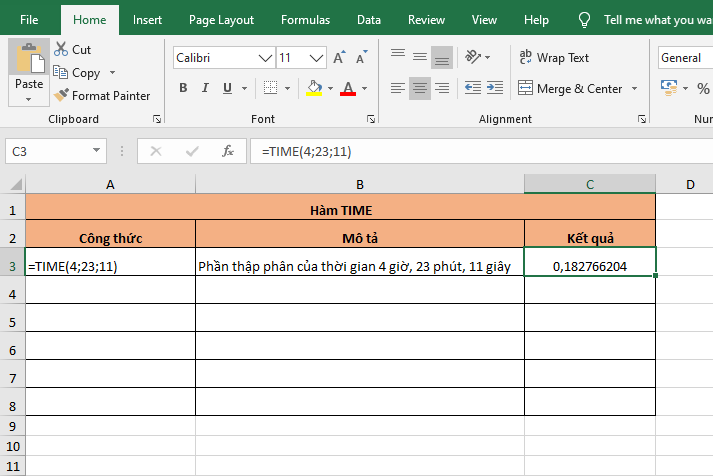
Task: Decrease font size with the smaller A icon
Action: coord(362,58)
